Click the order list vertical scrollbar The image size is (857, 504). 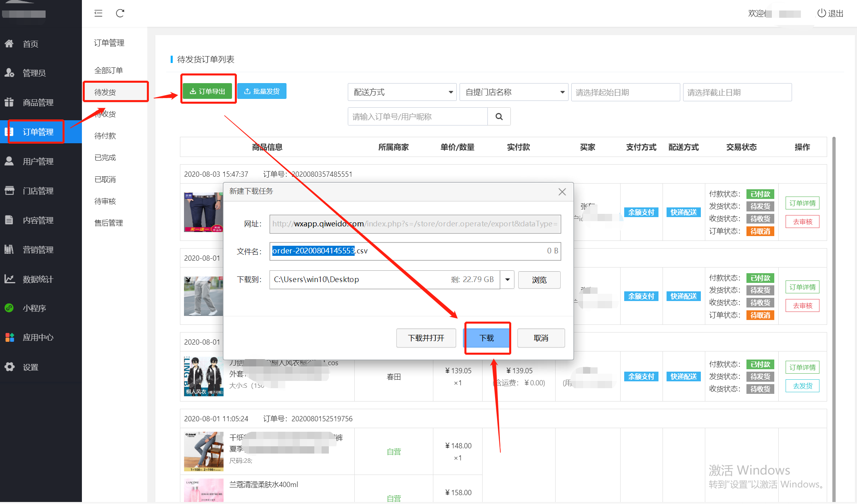834,319
